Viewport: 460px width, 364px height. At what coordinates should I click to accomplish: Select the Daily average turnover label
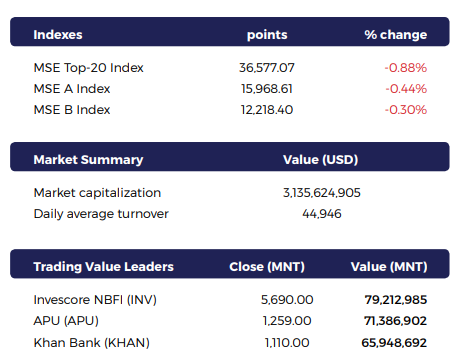[x=101, y=214]
